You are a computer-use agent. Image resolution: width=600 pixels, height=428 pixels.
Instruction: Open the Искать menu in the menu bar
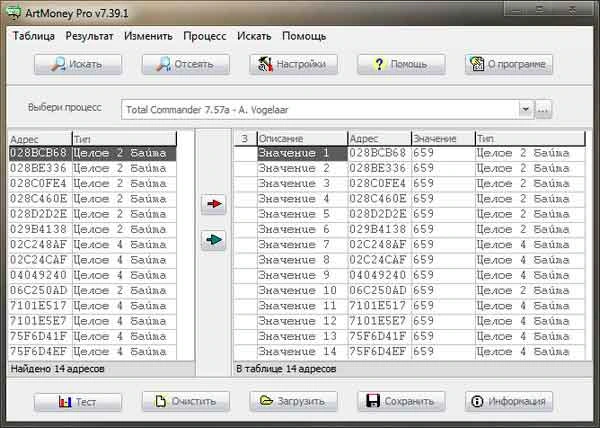coord(254,36)
